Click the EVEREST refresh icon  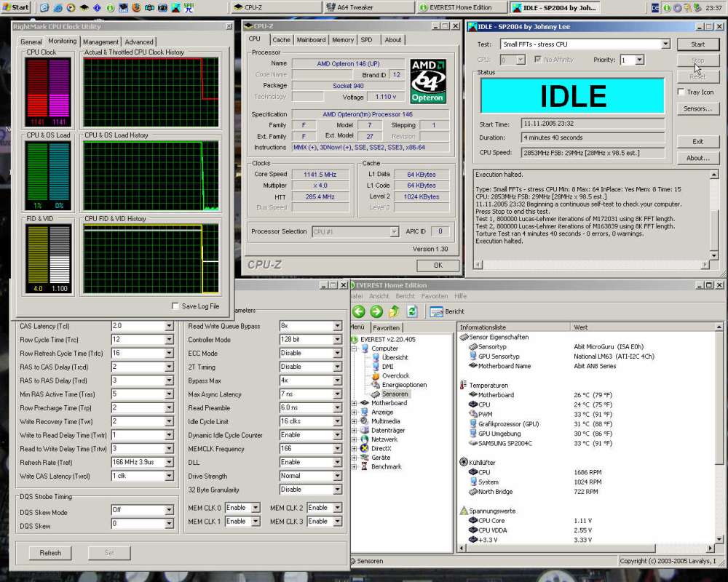point(412,311)
